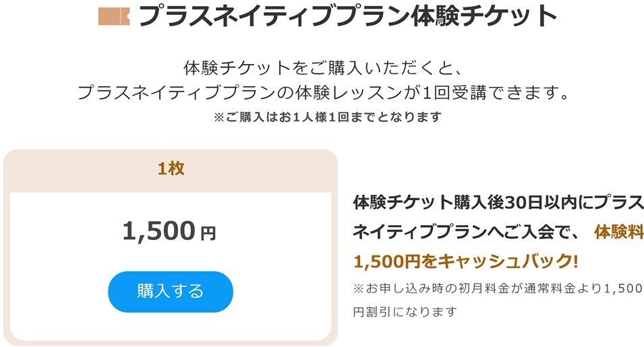Click the orange ticket icon beside heading
Viewport: 644px width, 347px height.
[x=114, y=16]
